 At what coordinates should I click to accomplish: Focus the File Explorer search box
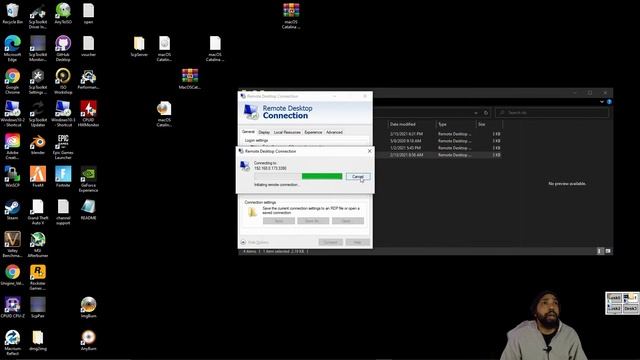[552, 113]
